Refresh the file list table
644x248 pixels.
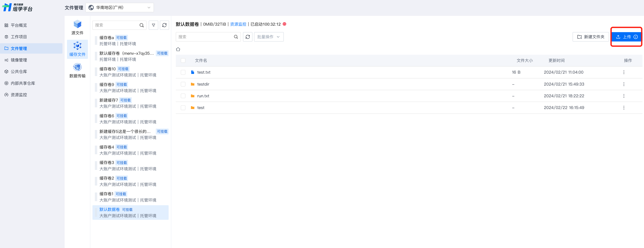[x=248, y=37]
